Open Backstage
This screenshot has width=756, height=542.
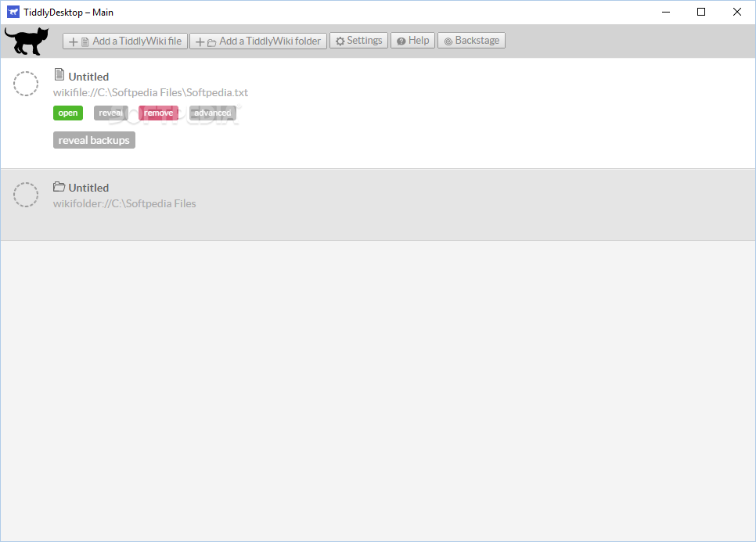coord(472,41)
